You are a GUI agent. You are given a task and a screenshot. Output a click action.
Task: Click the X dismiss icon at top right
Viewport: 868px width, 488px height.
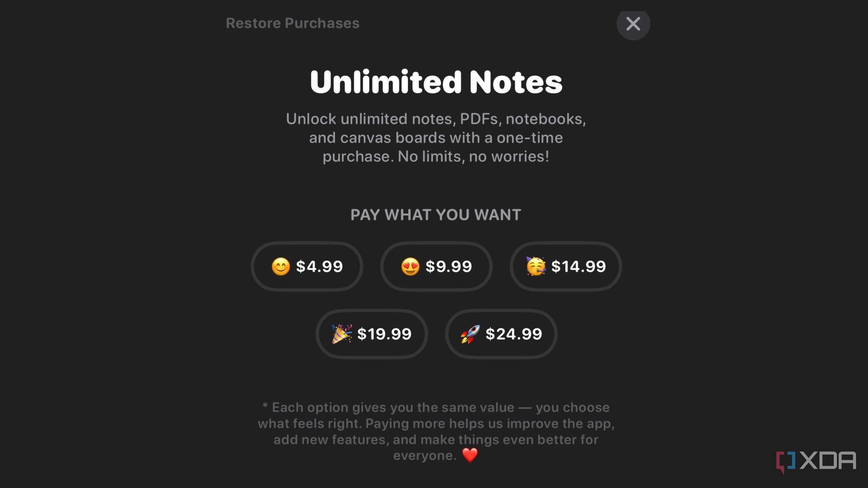(x=633, y=24)
